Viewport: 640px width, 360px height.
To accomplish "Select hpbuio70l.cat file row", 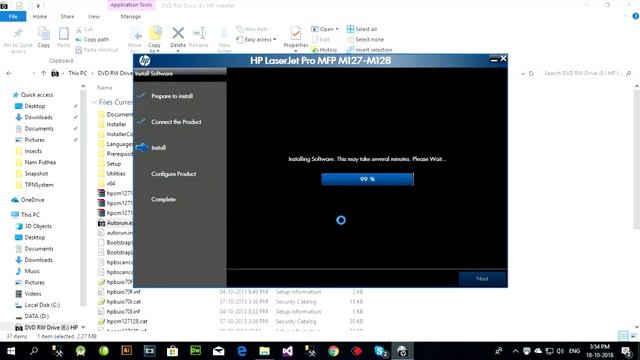I will [231, 302].
